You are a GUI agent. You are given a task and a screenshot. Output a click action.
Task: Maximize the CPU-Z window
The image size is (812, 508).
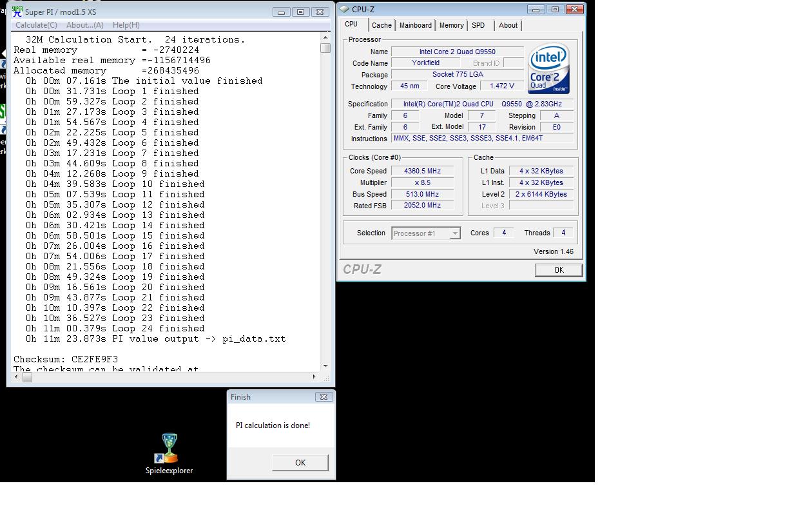click(555, 9)
